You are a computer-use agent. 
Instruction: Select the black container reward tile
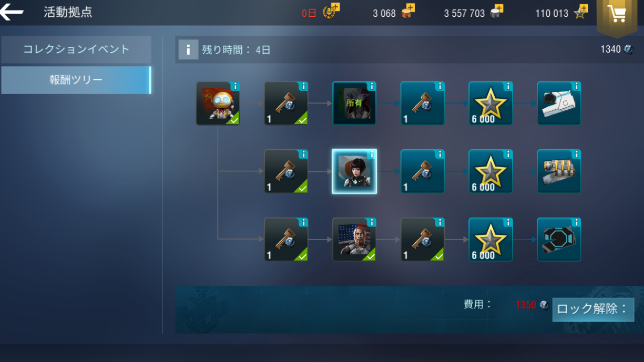[559, 240]
